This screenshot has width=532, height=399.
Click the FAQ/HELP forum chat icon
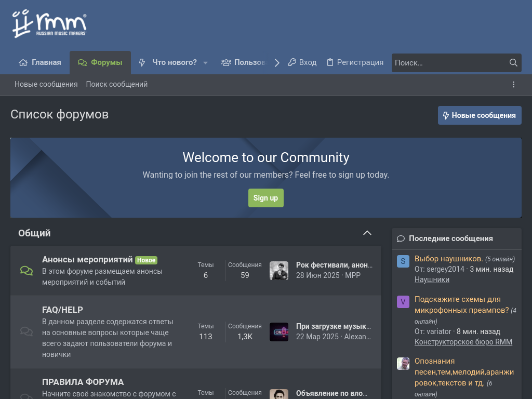point(26,331)
